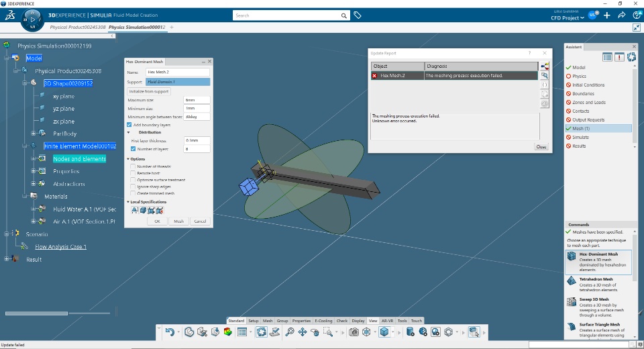Open the CFD Project dropdown
This screenshot has height=349, width=644.
point(568,18)
